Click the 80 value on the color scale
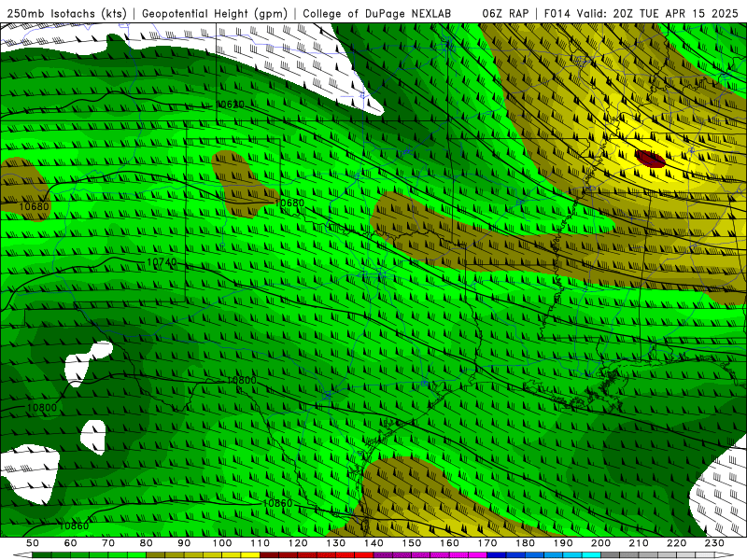The image size is (747, 560). point(147,543)
